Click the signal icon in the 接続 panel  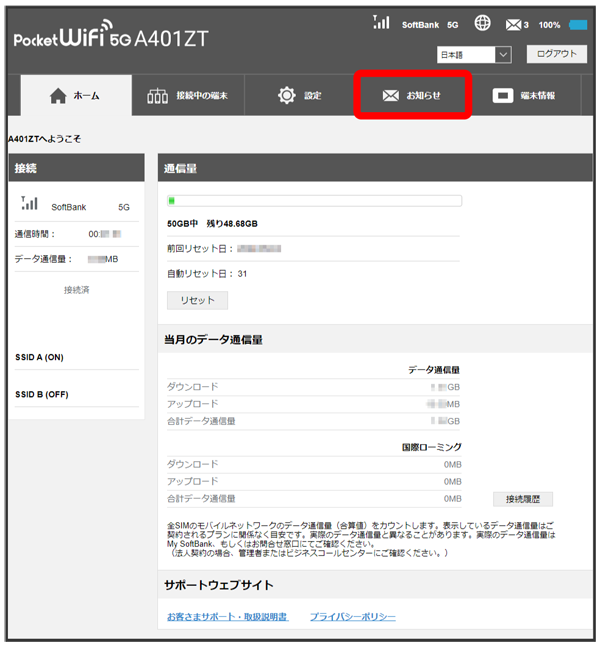point(30,204)
